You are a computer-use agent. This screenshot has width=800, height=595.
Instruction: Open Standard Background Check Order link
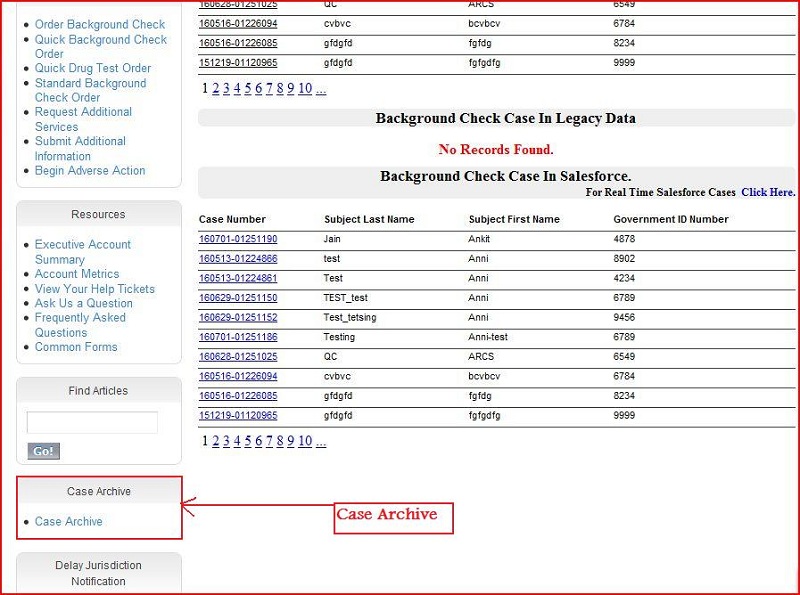click(90, 90)
